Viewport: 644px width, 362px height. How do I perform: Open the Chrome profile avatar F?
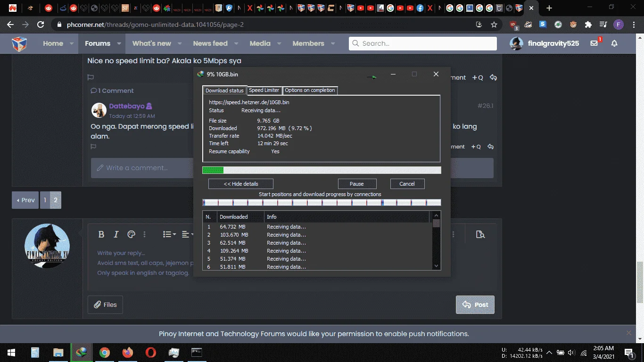[619, 25]
